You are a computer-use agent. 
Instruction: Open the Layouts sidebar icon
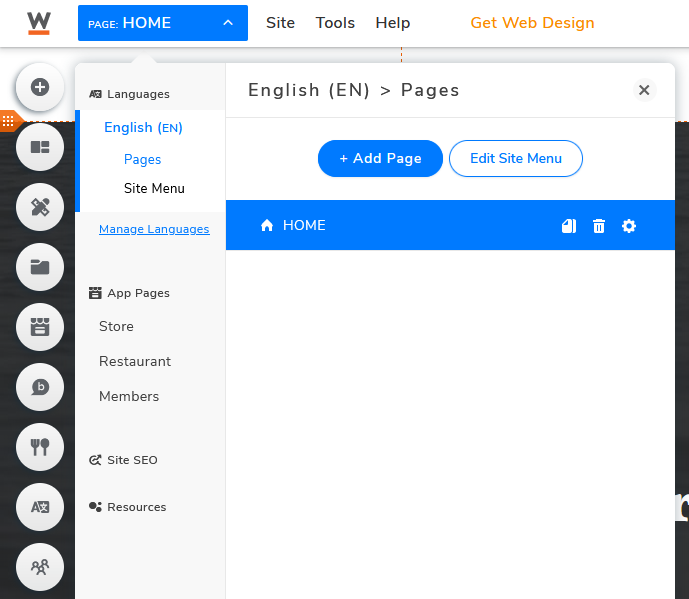tap(40, 147)
